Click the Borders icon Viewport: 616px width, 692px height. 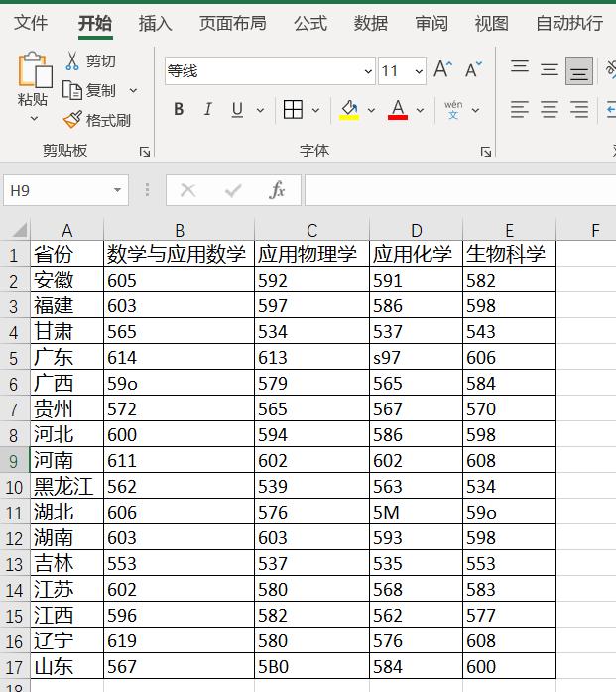tap(293, 109)
